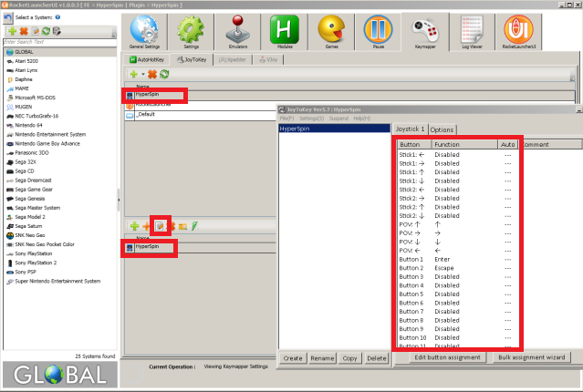Open General Settings from the top toolbar
Screen dimensions: 583x392
click(144, 32)
